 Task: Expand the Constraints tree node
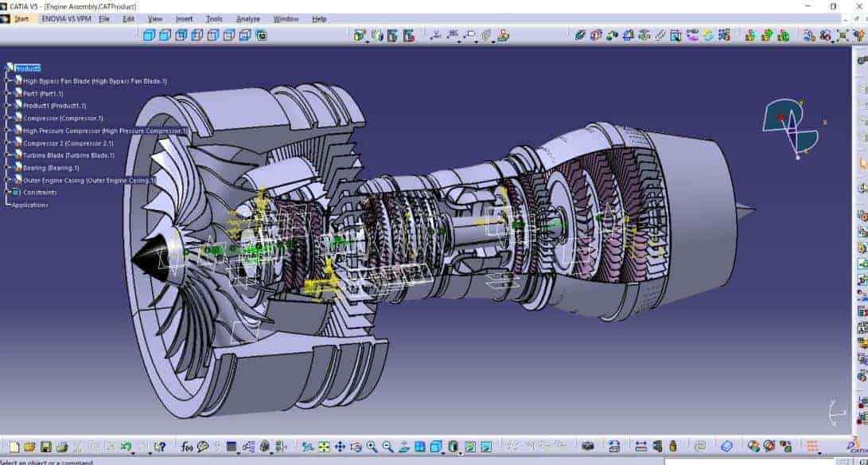click(x=8, y=192)
